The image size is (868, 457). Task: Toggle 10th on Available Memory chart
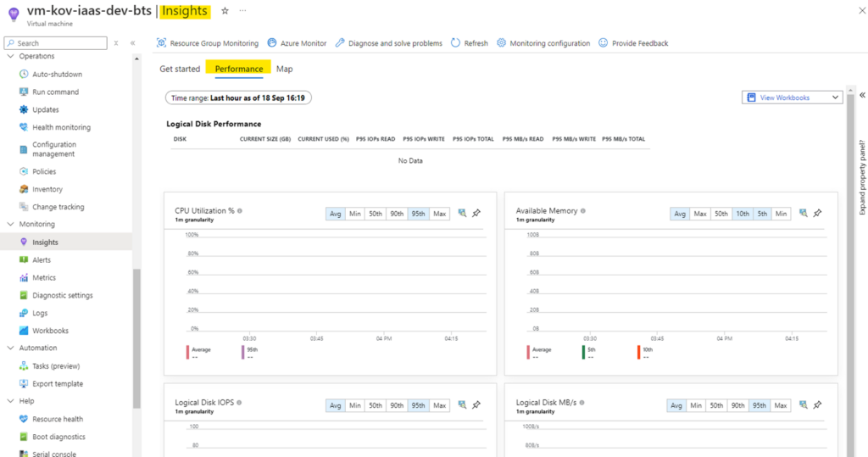pyautogui.click(x=743, y=214)
